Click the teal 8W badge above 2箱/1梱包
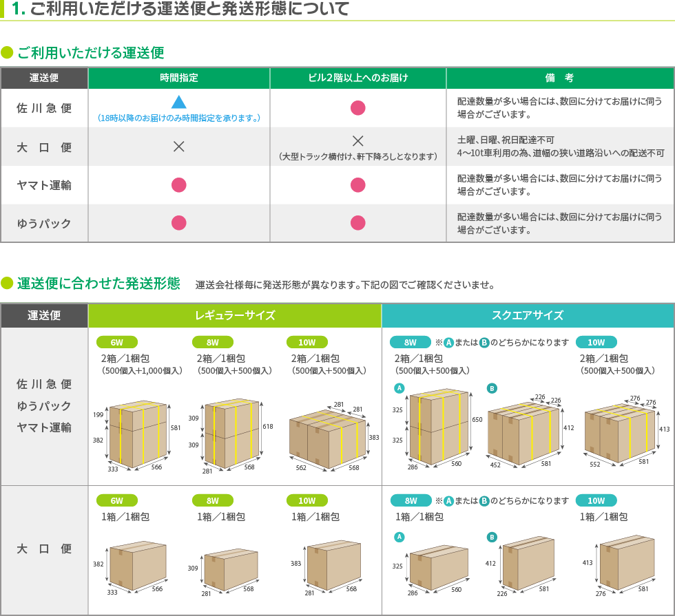This screenshot has width=675, height=616. [411, 342]
